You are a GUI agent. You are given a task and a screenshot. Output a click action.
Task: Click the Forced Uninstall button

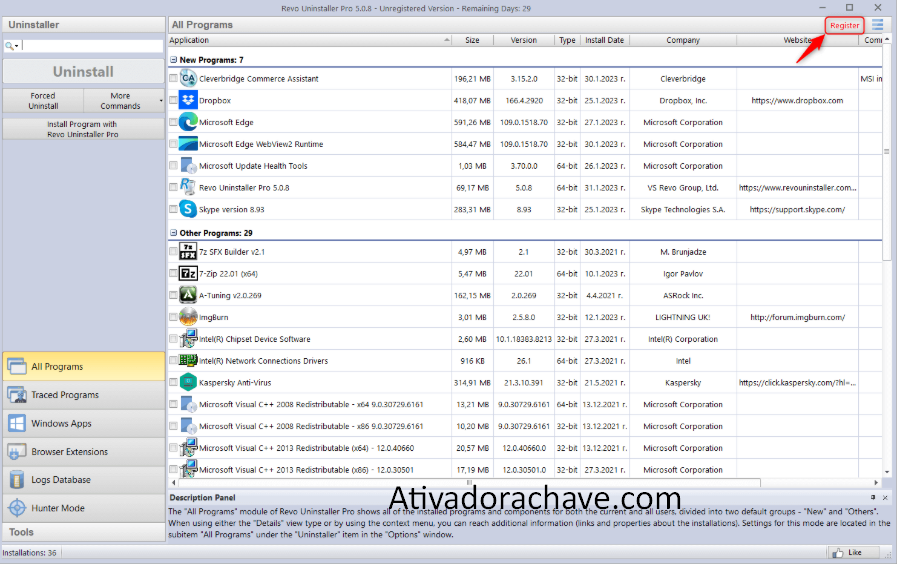(43, 101)
